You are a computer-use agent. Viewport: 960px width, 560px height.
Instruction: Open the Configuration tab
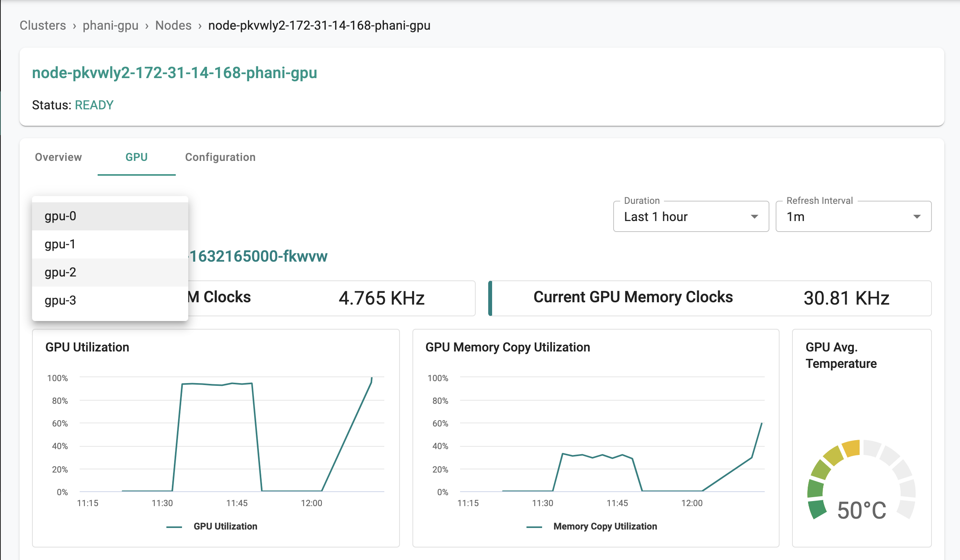point(220,157)
